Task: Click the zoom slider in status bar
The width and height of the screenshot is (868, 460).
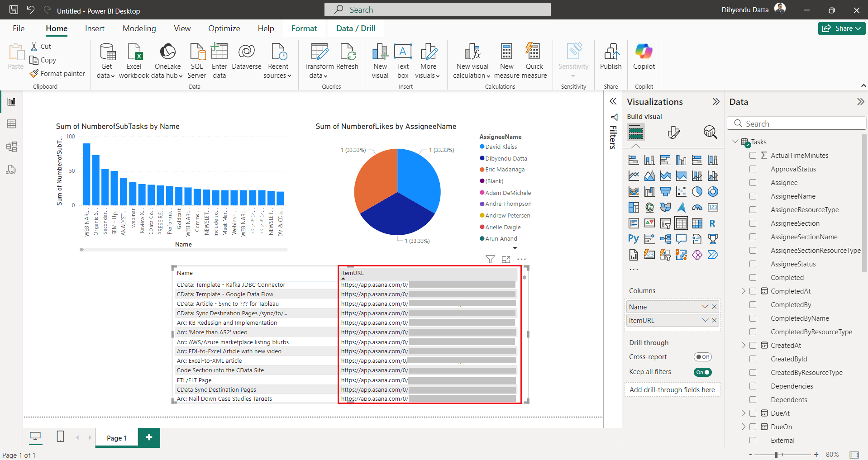Action: 776,455
